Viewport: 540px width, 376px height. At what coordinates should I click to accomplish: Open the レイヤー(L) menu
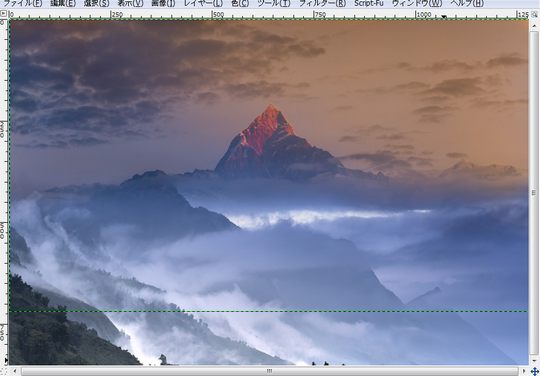click(x=203, y=3)
